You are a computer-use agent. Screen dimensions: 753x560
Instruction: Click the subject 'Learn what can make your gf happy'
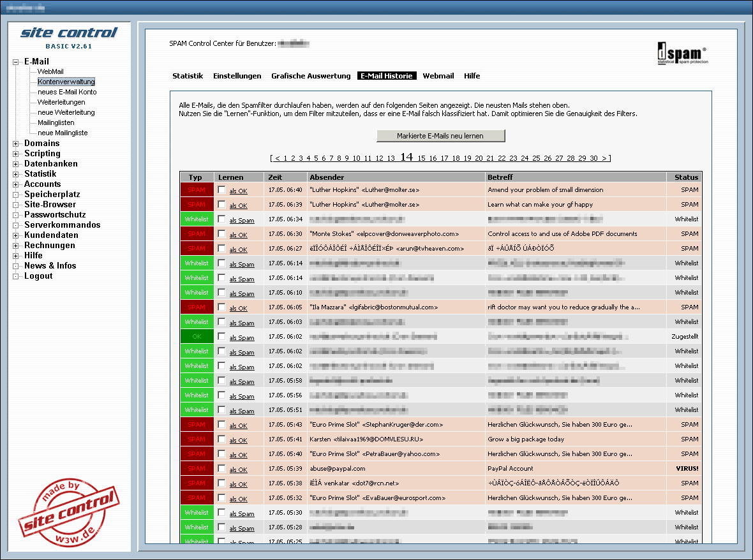(541, 205)
